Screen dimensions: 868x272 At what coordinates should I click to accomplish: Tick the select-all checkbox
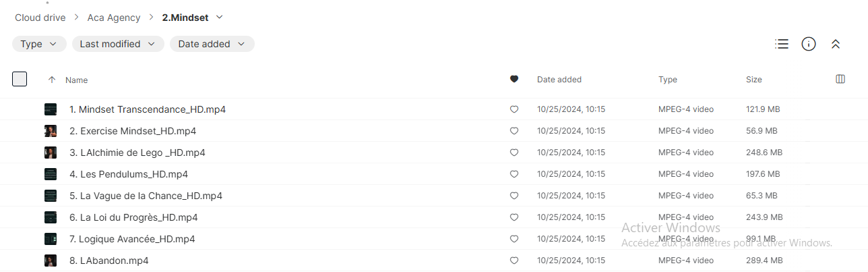coord(20,79)
